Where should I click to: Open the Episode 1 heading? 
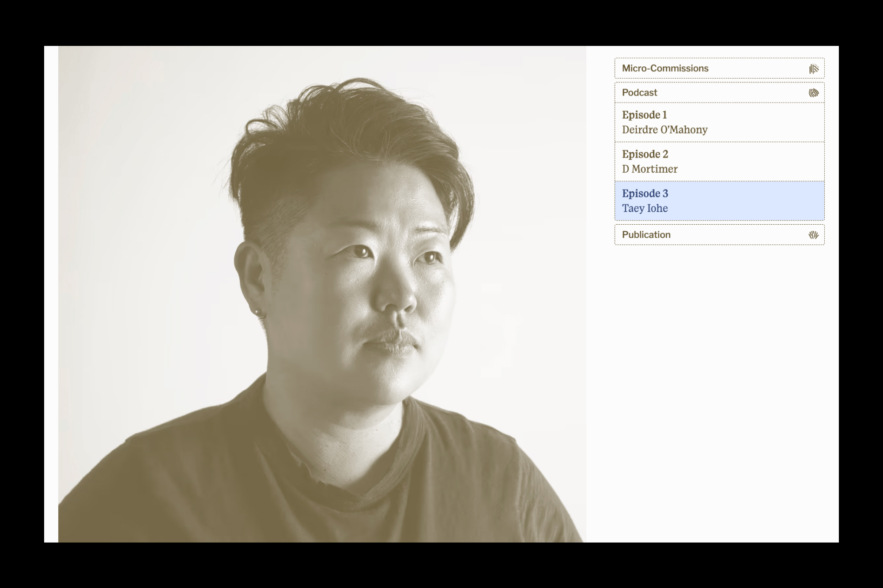click(x=644, y=115)
